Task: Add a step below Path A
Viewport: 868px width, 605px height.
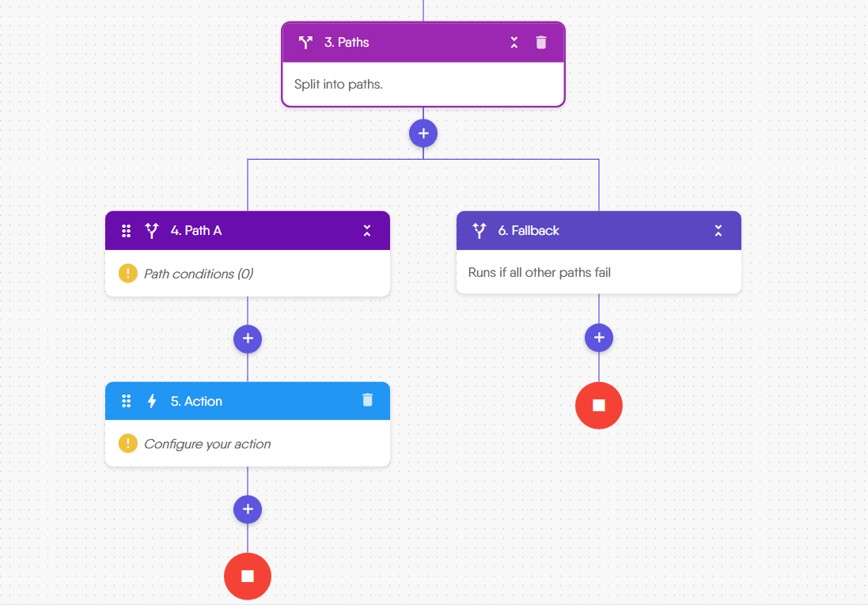Action: click(248, 338)
